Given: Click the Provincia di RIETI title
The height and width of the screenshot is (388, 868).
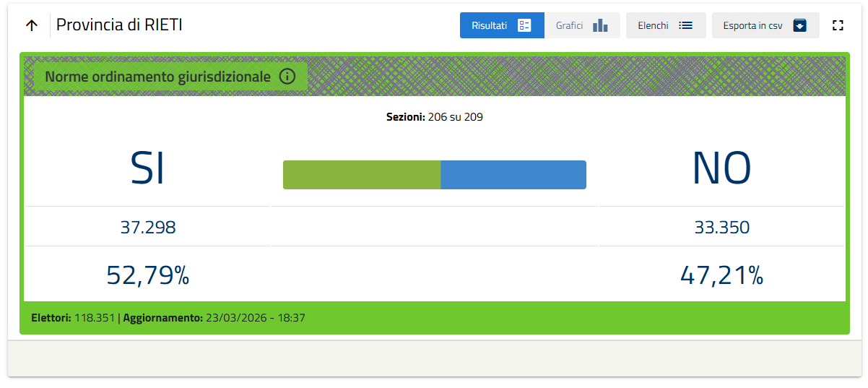Looking at the screenshot, I should coord(119,25).
